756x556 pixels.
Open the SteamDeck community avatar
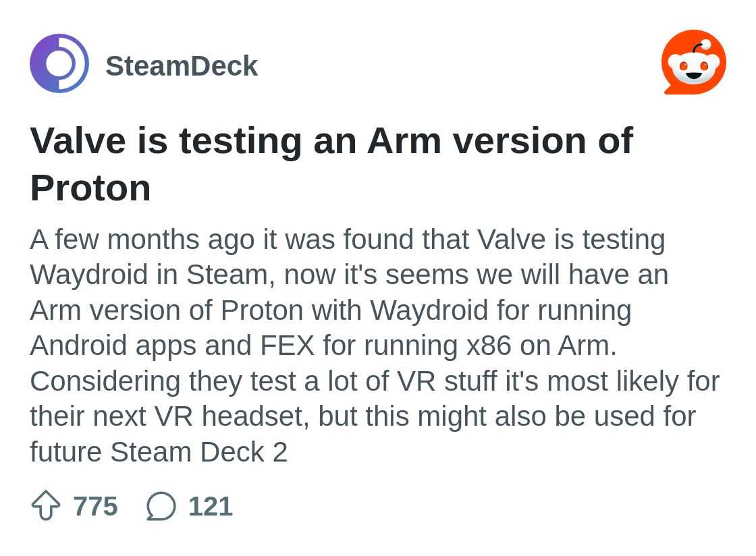pyautogui.click(x=59, y=63)
